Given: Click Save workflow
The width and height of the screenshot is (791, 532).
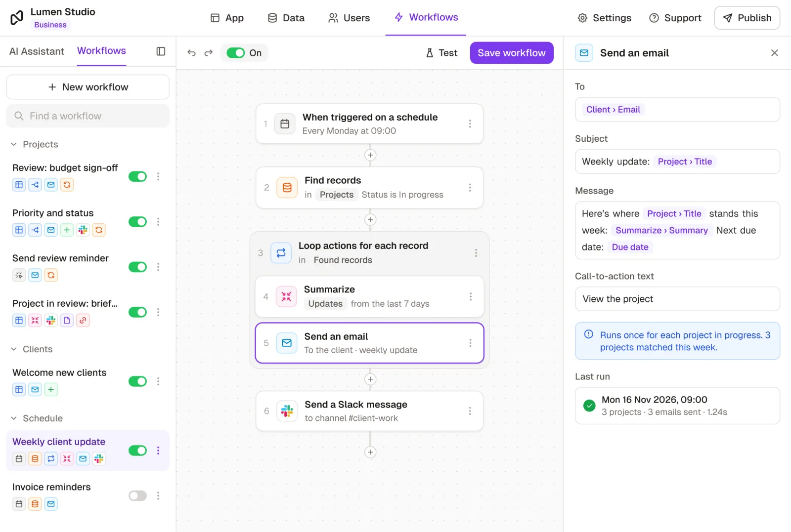Looking at the screenshot, I should (511, 53).
